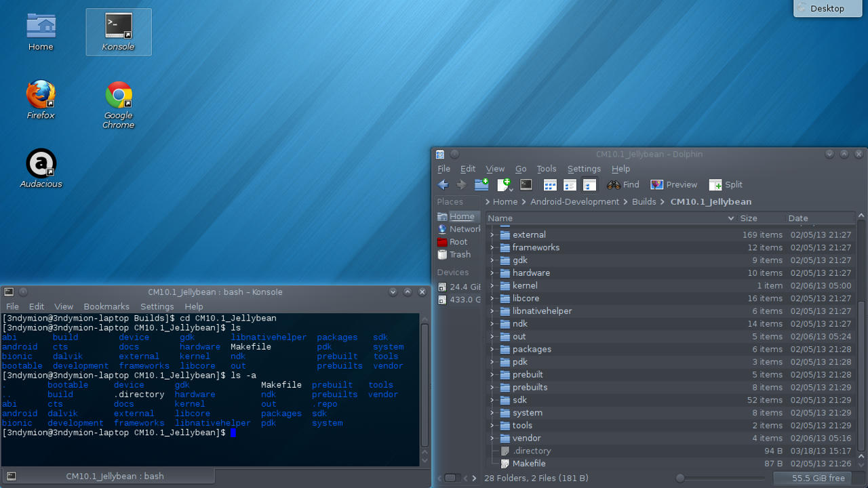
Task: Open the Tools menu in Dolphin
Action: point(547,168)
